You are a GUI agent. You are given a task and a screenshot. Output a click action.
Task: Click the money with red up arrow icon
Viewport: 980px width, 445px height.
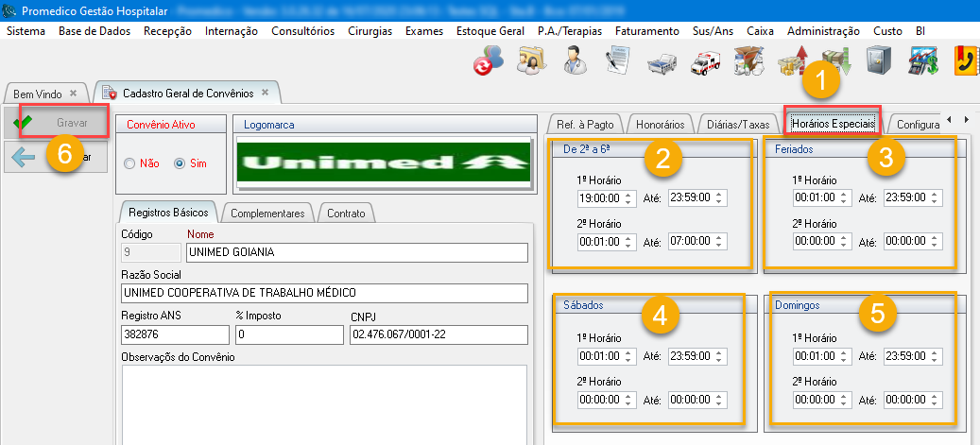coord(793,61)
